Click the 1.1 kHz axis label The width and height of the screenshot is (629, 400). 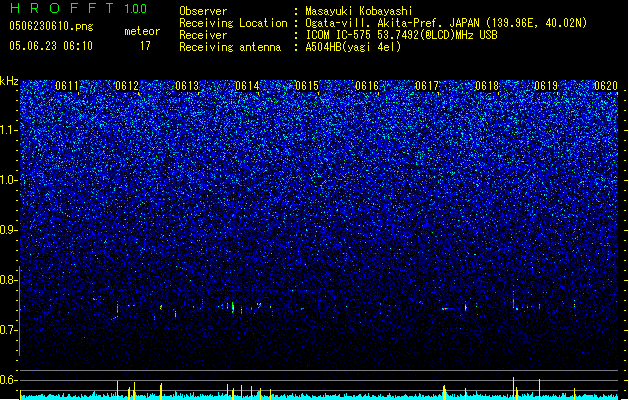click(x=8, y=130)
